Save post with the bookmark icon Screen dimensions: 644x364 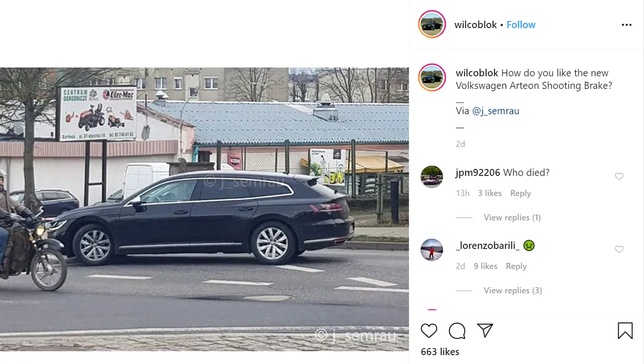click(625, 331)
